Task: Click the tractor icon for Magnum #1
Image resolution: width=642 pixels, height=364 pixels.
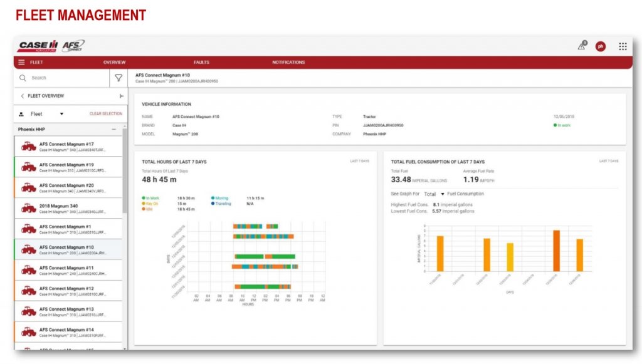Action: pos(29,229)
